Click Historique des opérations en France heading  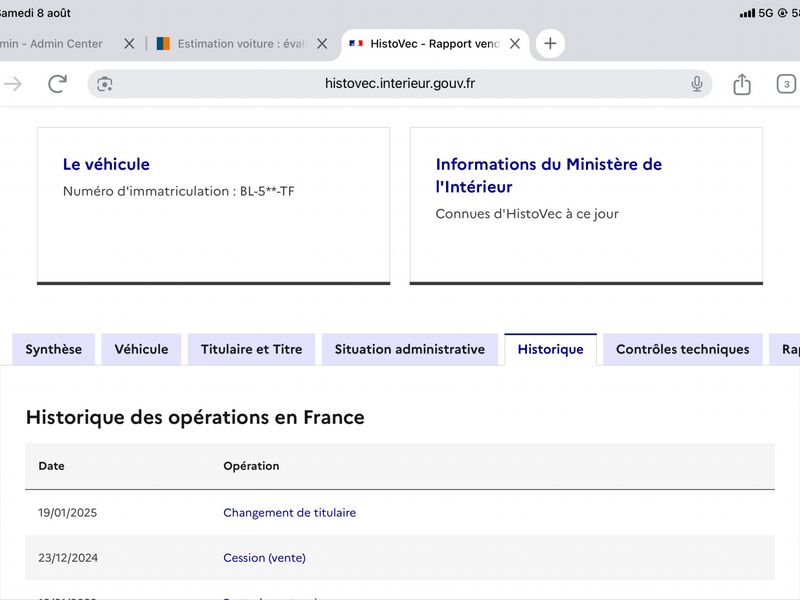[195, 417]
